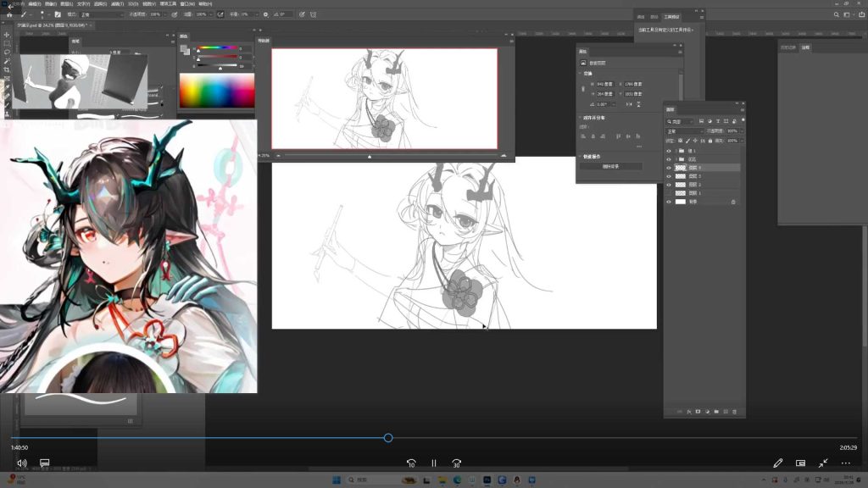The height and width of the screenshot is (488, 868).
Task: Pause the video playback
Action: (x=434, y=463)
